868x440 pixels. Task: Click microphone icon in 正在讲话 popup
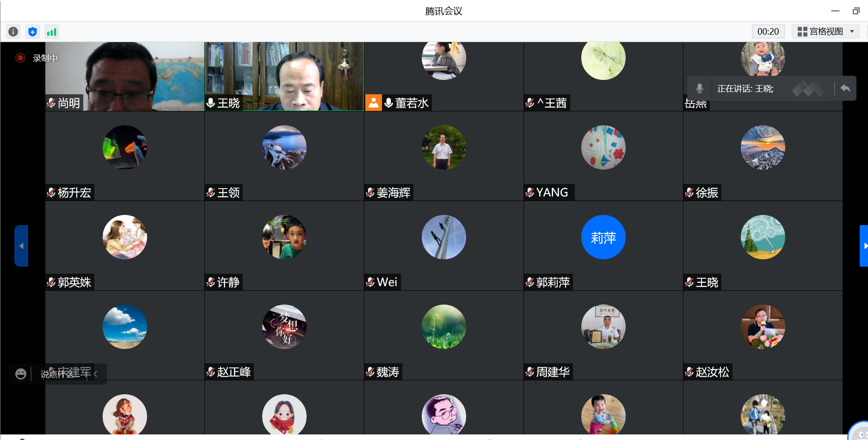coord(700,88)
